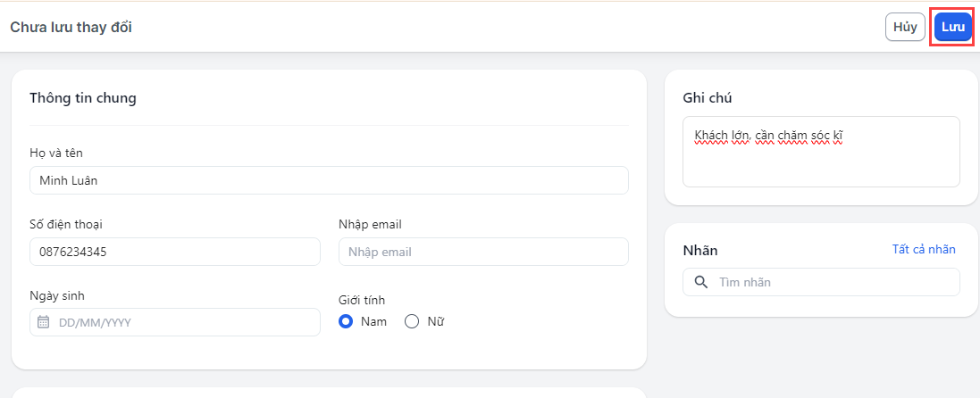Choose the Nữ gender radio button
This screenshot has height=398, width=980.
[x=412, y=321]
